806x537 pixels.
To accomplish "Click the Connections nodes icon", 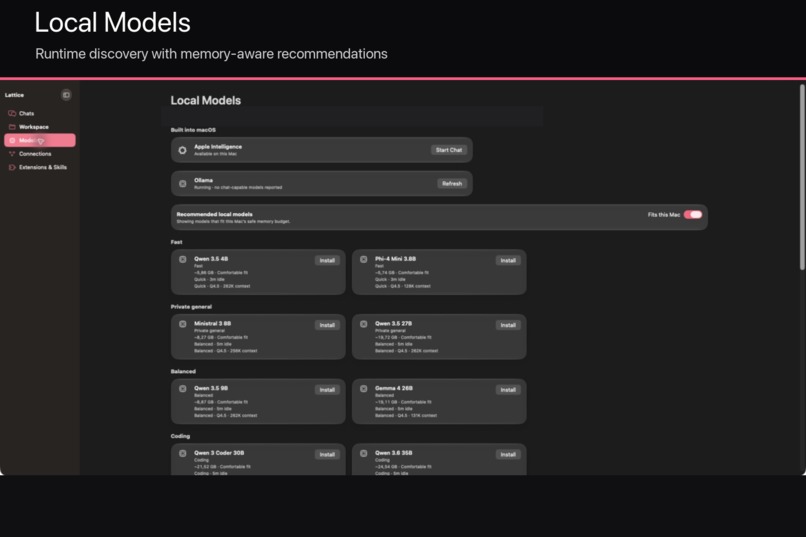I will point(12,154).
